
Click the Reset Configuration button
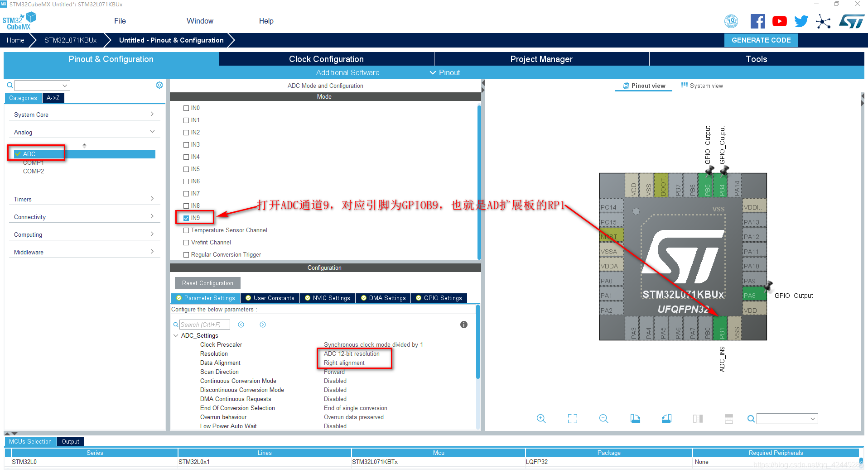pos(207,283)
